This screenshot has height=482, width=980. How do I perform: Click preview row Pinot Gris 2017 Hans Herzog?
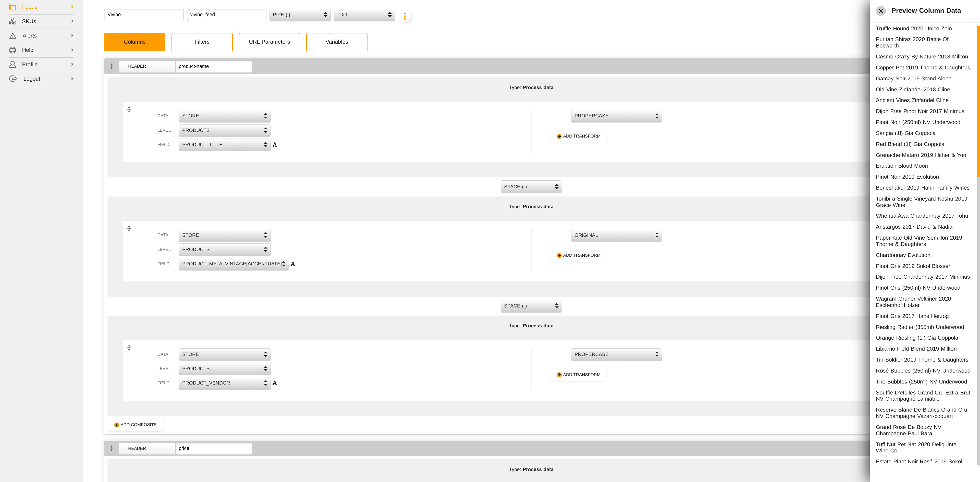(x=912, y=316)
